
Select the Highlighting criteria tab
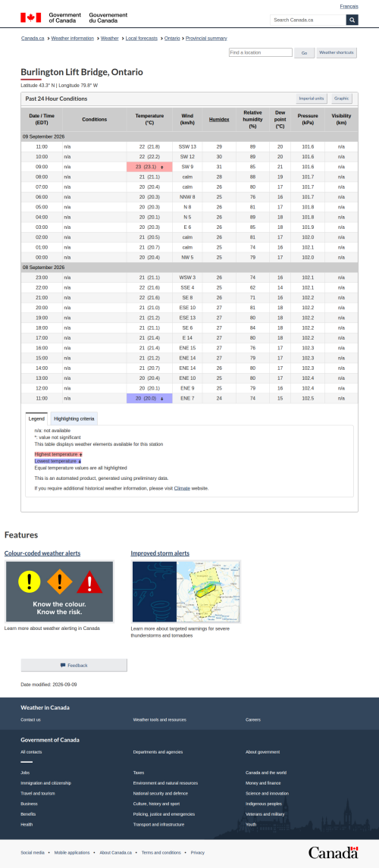tap(74, 418)
